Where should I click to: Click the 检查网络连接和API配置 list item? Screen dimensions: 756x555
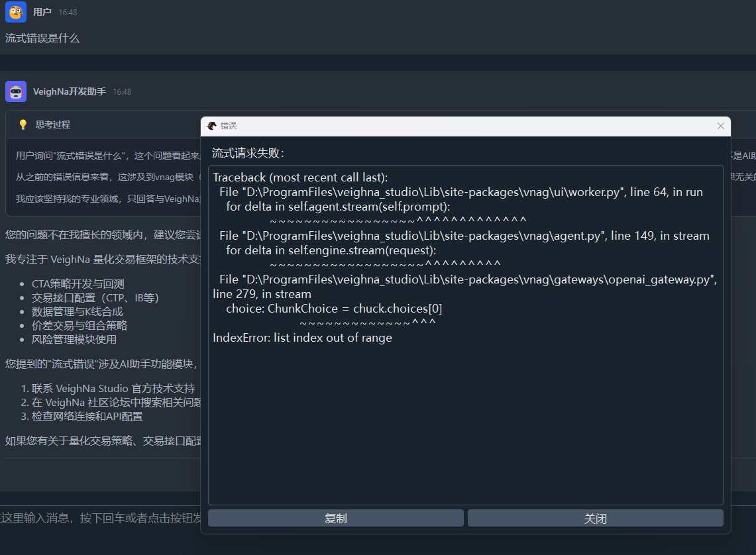coord(87,417)
